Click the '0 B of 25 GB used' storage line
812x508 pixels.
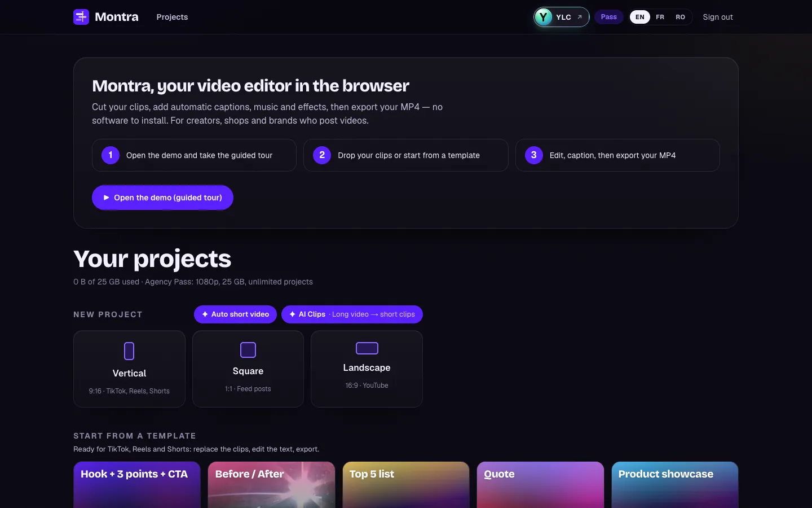click(193, 282)
